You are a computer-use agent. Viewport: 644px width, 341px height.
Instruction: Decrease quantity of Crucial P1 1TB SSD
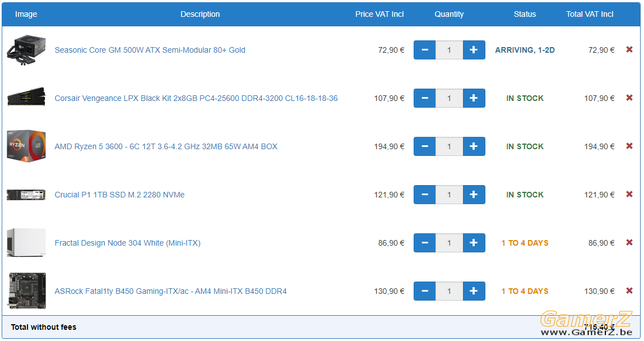tap(425, 195)
